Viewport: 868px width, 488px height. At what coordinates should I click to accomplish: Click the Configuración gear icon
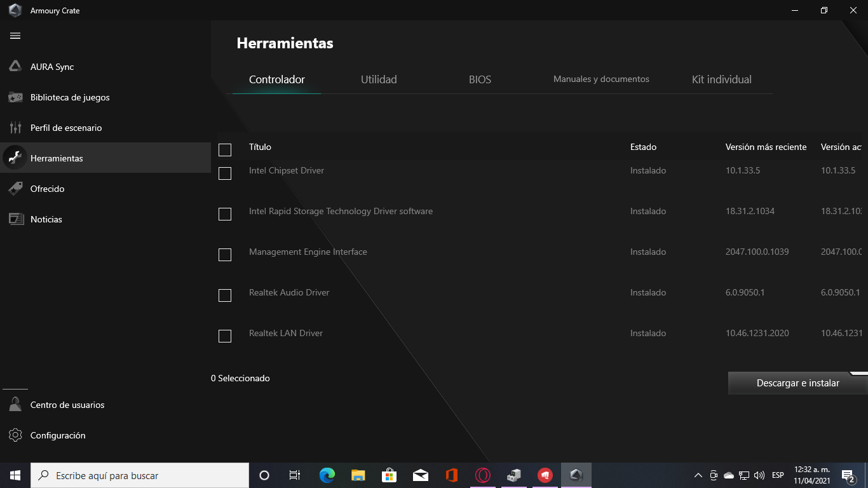15,435
